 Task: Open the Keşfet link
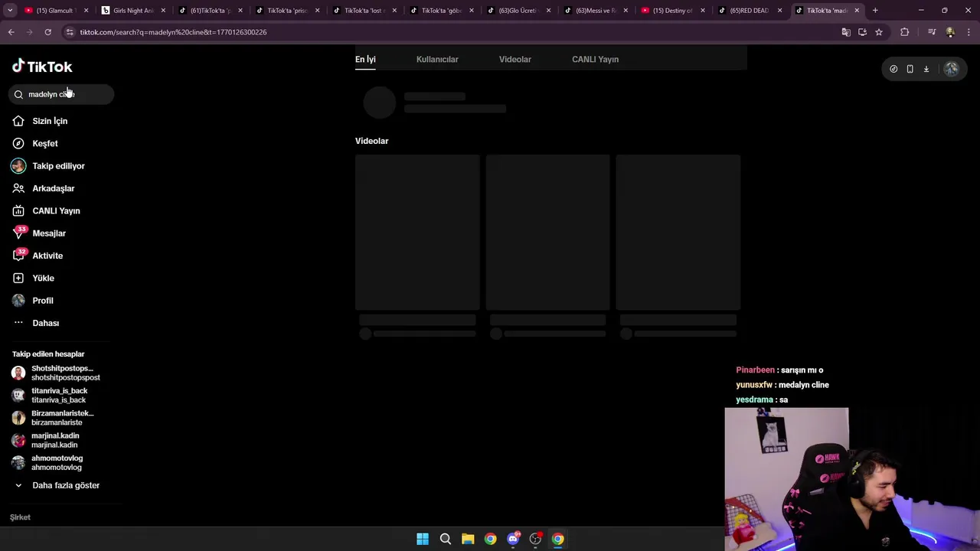45,143
